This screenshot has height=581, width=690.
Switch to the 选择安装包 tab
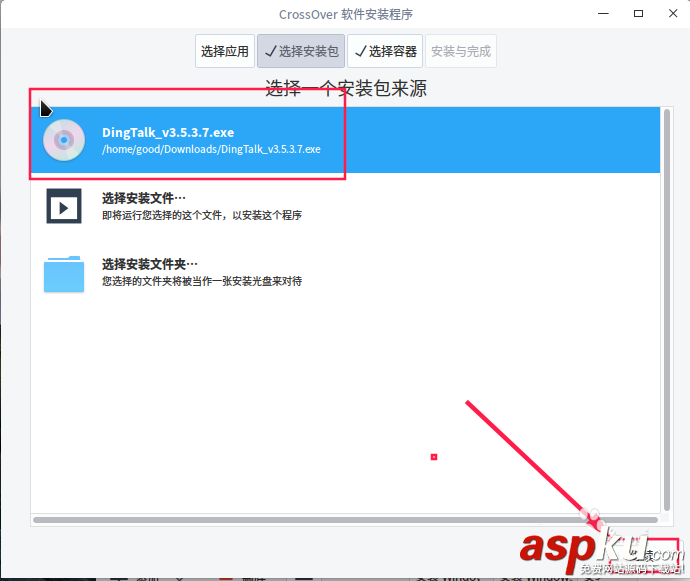click(301, 51)
